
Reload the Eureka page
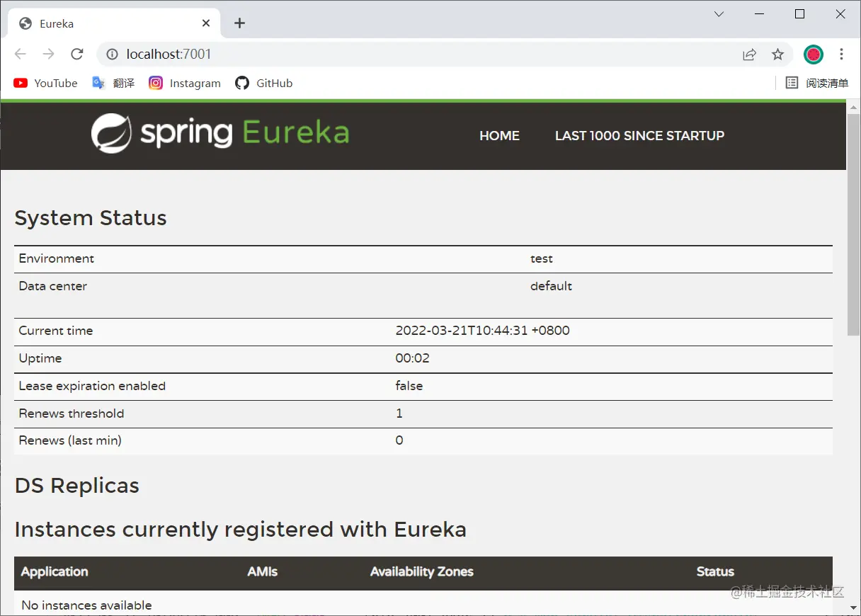(x=77, y=55)
